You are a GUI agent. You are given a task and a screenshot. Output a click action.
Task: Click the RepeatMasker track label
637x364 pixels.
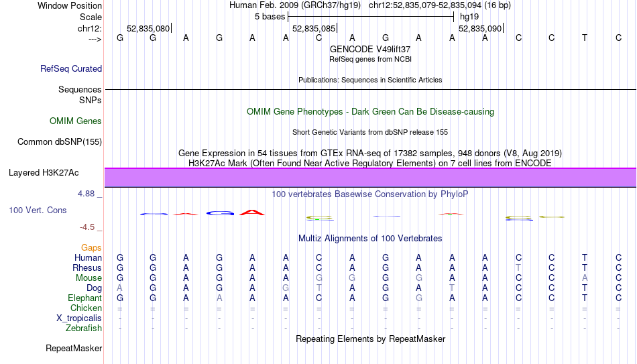[74, 348]
